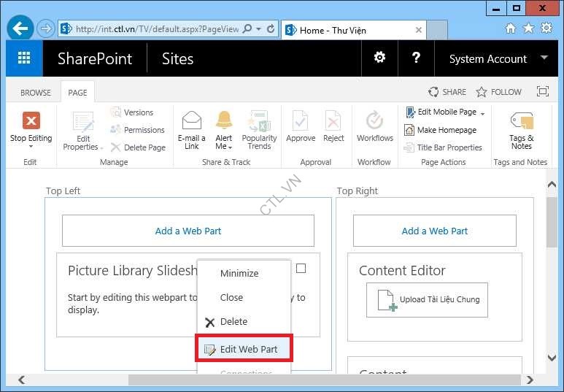This screenshot has height=392, width=564.
Task: Choose Delete in the web part menu
Action: 233,322
